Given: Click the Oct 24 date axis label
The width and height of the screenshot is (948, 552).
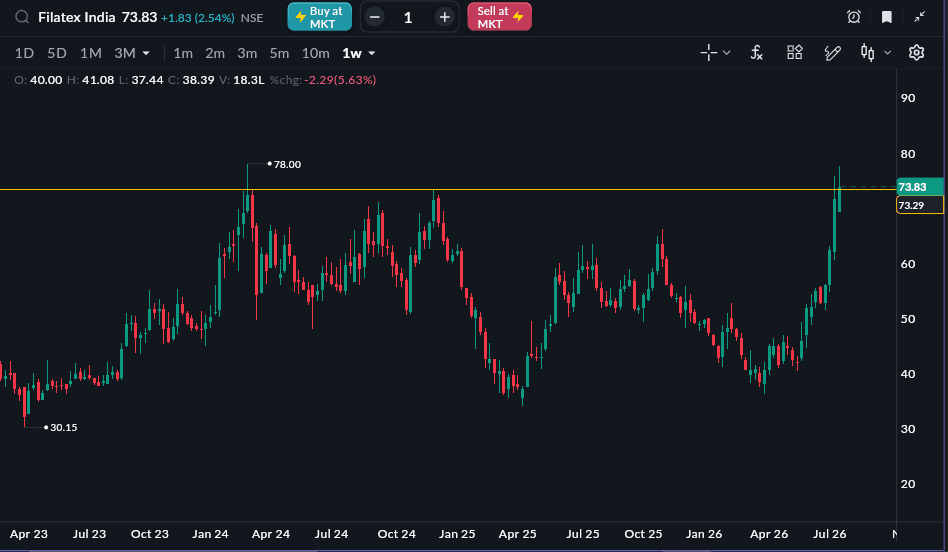Looking at the screenshot, I should [x=397, y=534].
